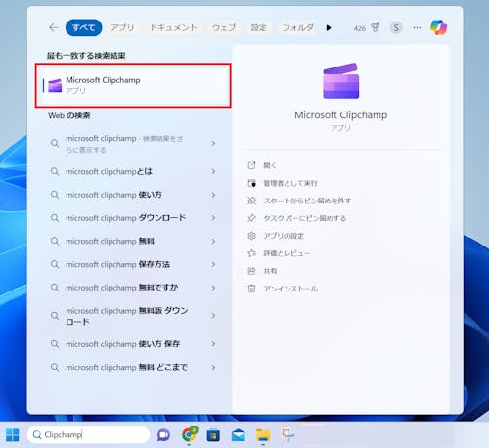The width and height of the screenshot is (489, 448).
Task: Click the trash icon for アンインストール
Action: click(x=251, y=289)
